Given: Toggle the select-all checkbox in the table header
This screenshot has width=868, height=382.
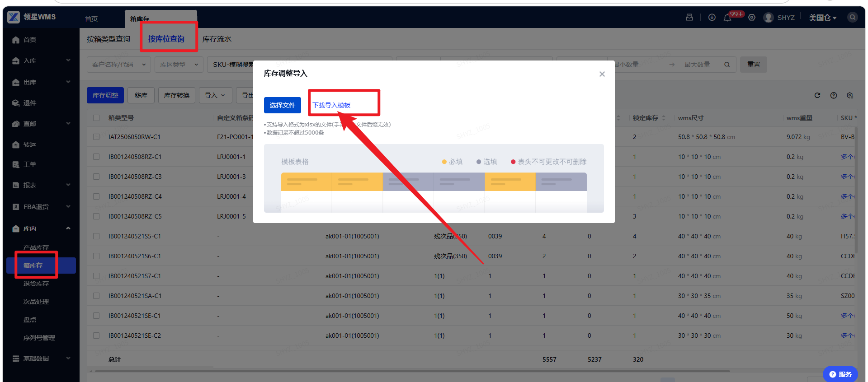Looking at the screenshot, I should 96,118.
